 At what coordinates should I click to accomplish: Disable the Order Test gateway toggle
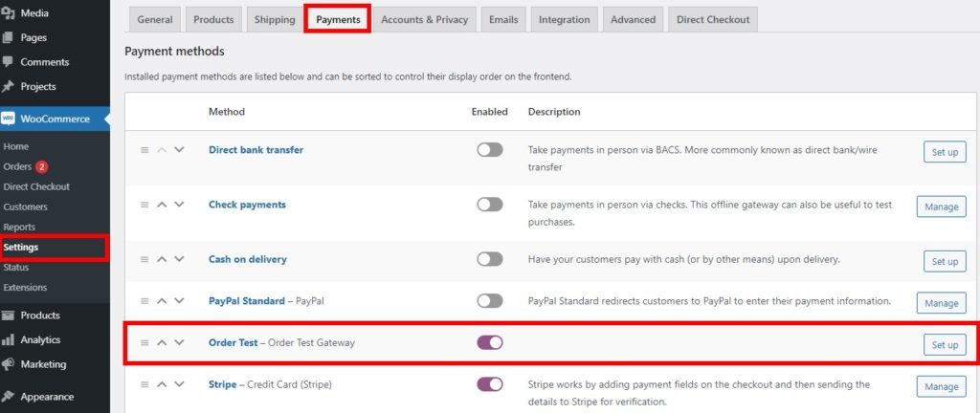point(490,342)
